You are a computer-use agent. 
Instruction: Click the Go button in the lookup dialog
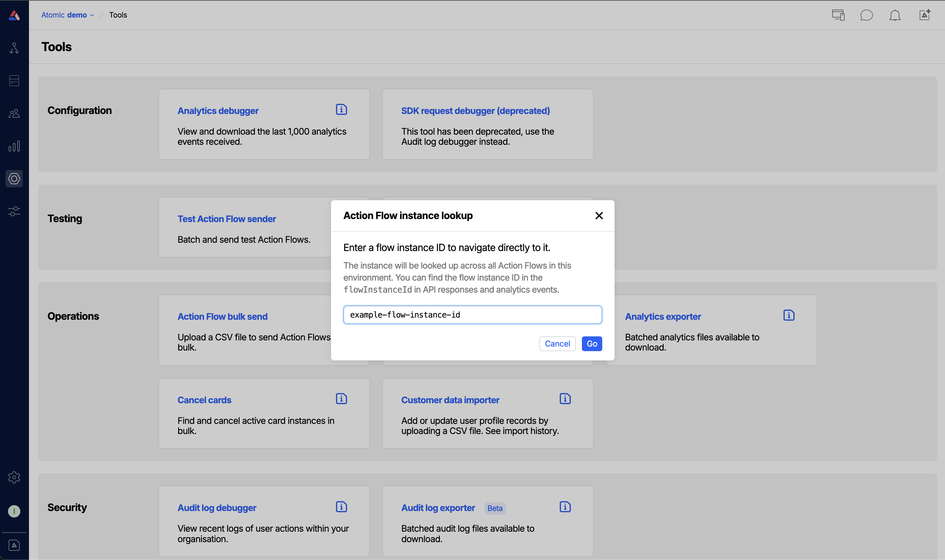pos(591,344)
